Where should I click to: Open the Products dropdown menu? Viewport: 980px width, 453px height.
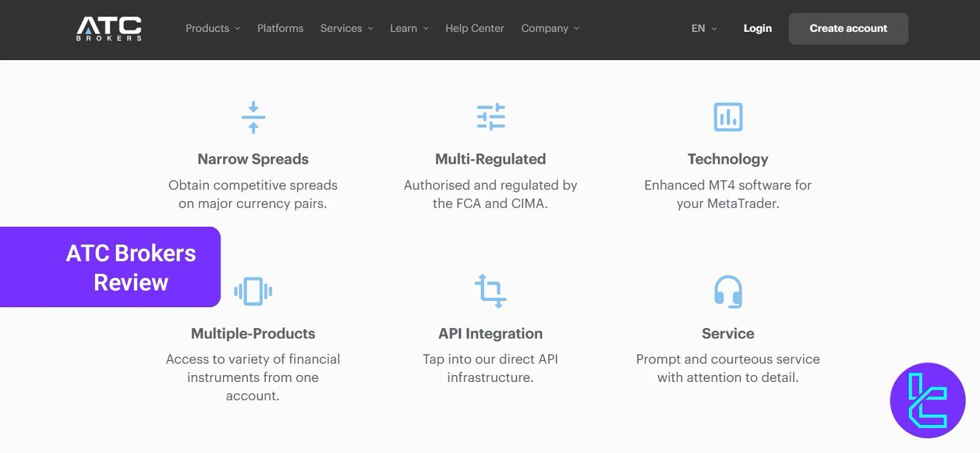213,28
